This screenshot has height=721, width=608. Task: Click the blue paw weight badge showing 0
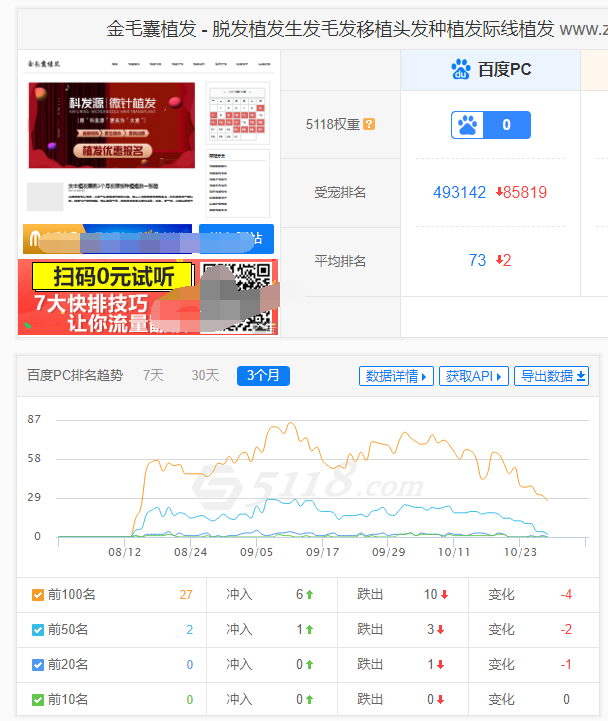pos(491,125)
